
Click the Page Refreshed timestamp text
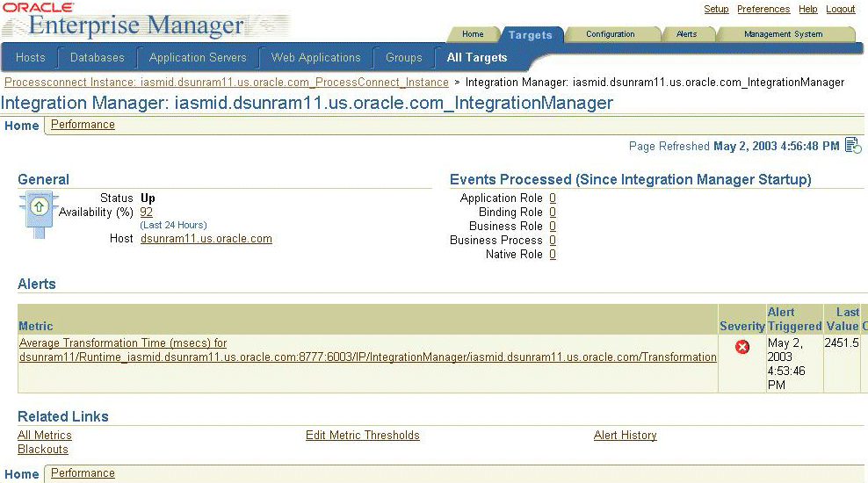point(734,146)
